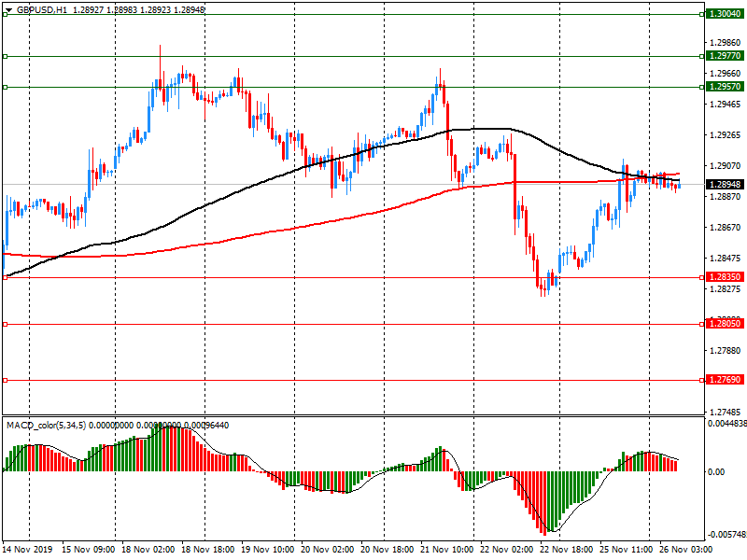
Task: Select the left handle of the 1.29570 line
Action: click(x=6, y=87)
